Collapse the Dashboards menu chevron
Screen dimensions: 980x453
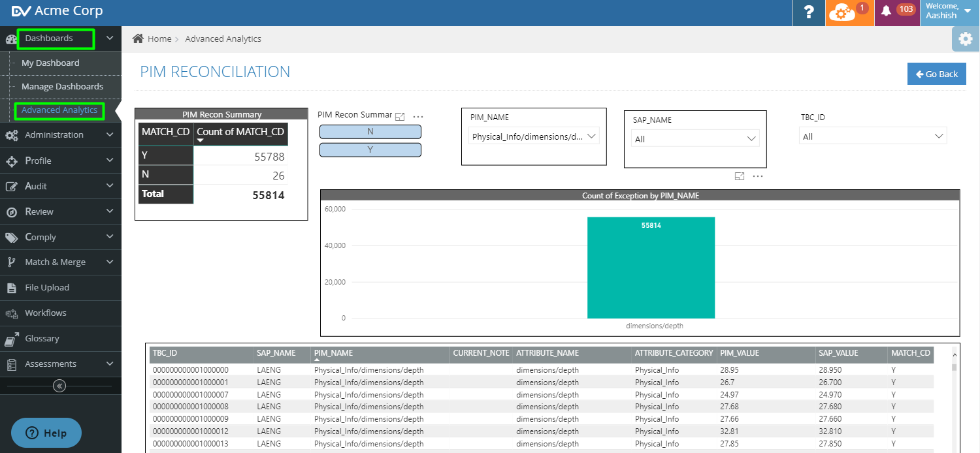pyautogui.click(x=110, y=39)
